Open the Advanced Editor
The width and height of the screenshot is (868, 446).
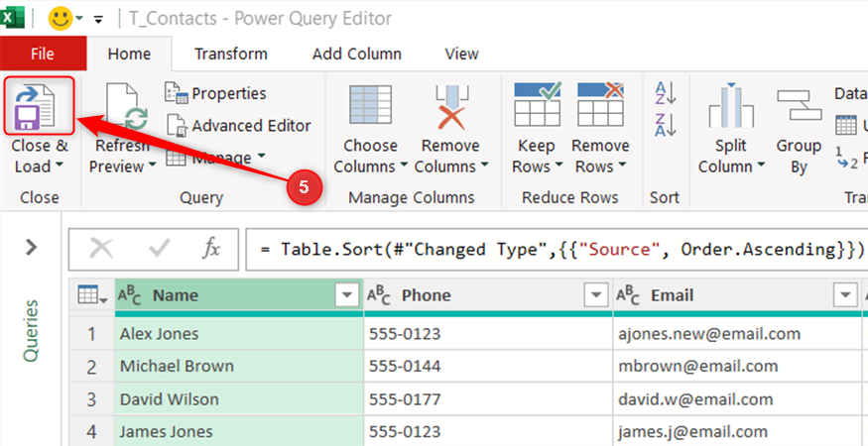239,126
